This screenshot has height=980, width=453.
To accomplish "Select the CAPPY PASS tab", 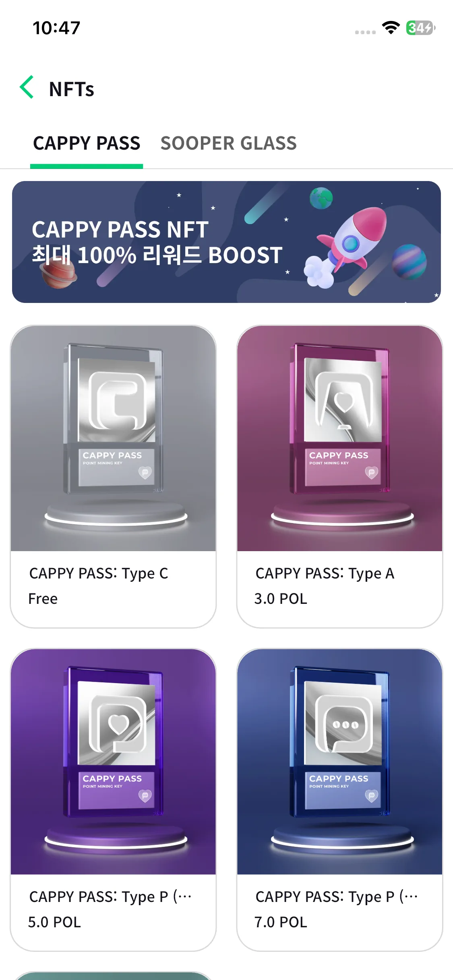I will click(87, 143).
